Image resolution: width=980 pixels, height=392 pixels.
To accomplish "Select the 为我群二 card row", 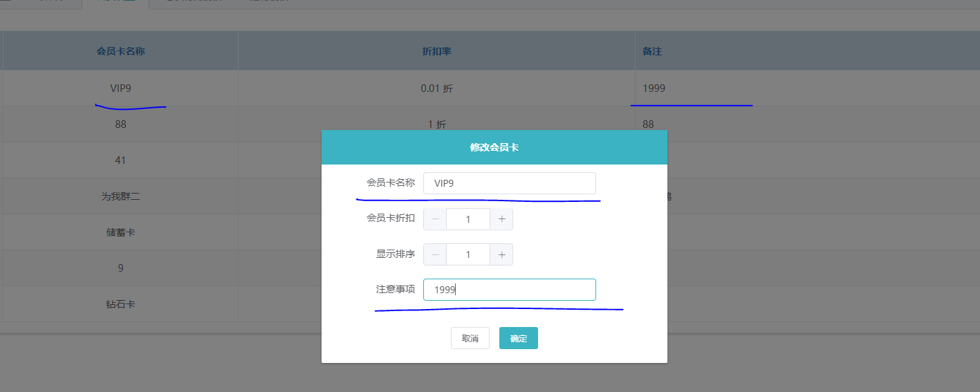I will (x=120, y=196).
